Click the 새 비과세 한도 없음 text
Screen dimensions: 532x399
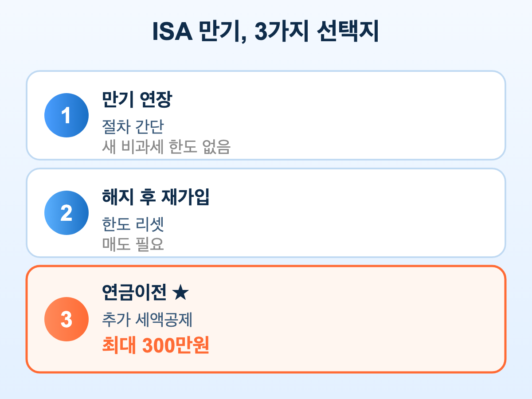coord(166,147)
